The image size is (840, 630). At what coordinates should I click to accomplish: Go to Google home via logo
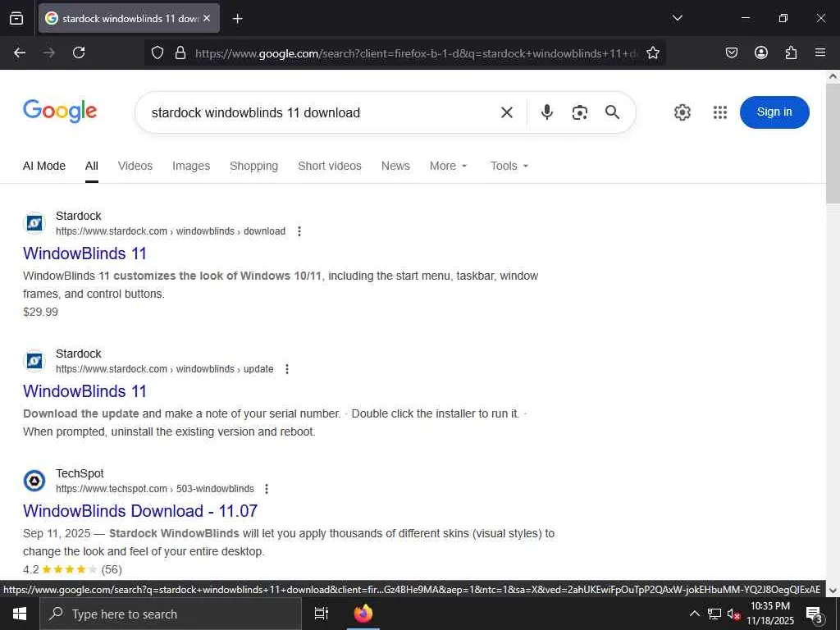(60, 111)
